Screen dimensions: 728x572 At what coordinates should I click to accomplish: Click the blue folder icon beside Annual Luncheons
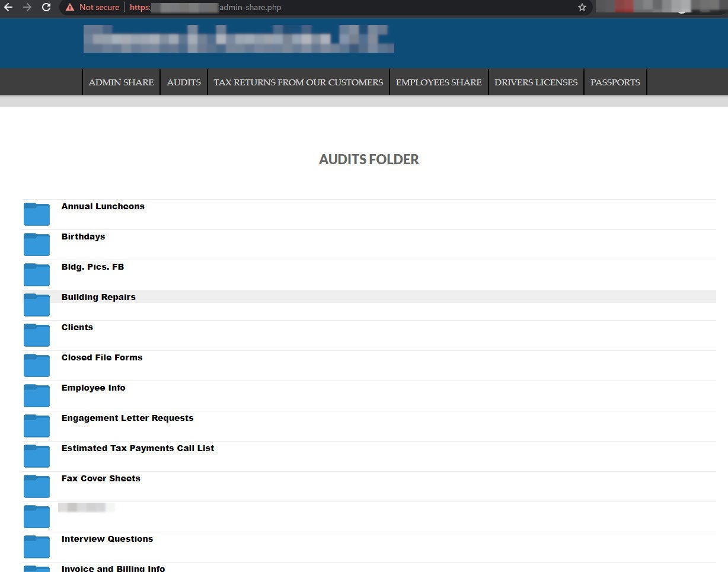coord(36,214)
